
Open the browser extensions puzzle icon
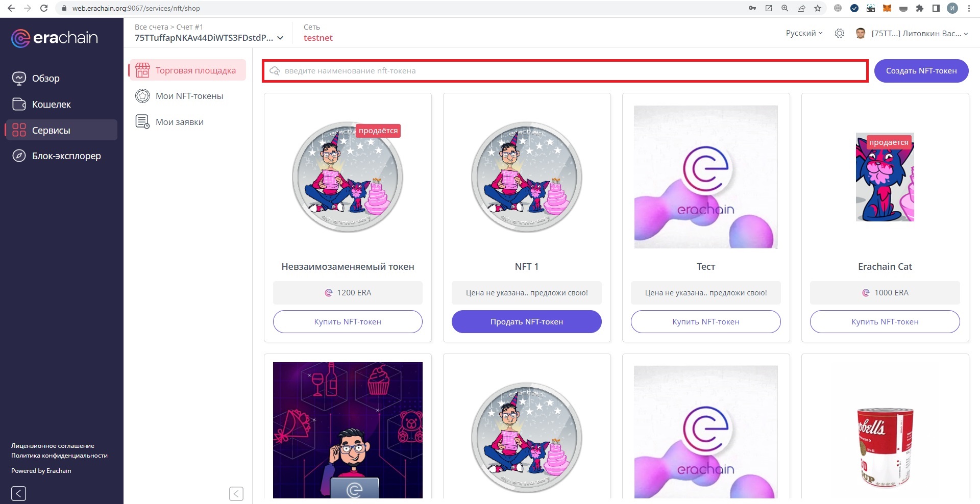pos(920,8)
